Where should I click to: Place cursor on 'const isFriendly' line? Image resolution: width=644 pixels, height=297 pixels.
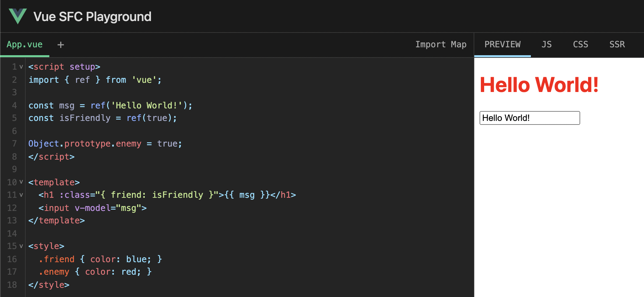(x=103, y=118)
